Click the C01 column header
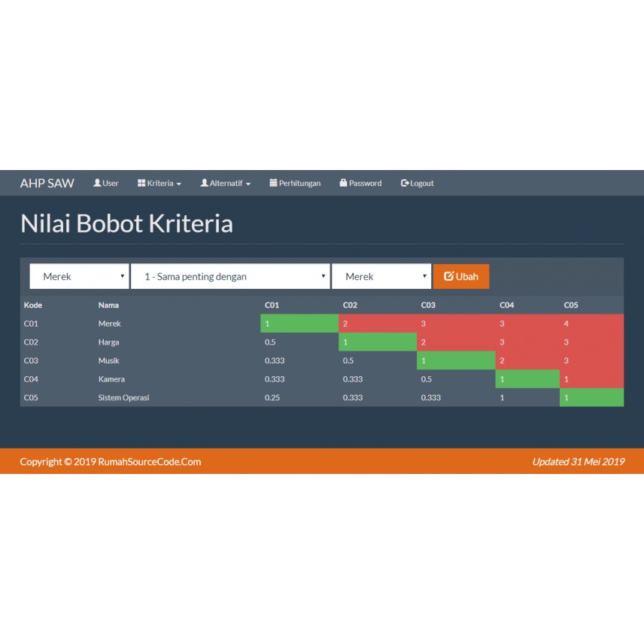Image resolution: width=644 pixels, height=644 pixels. click(272, 305)
